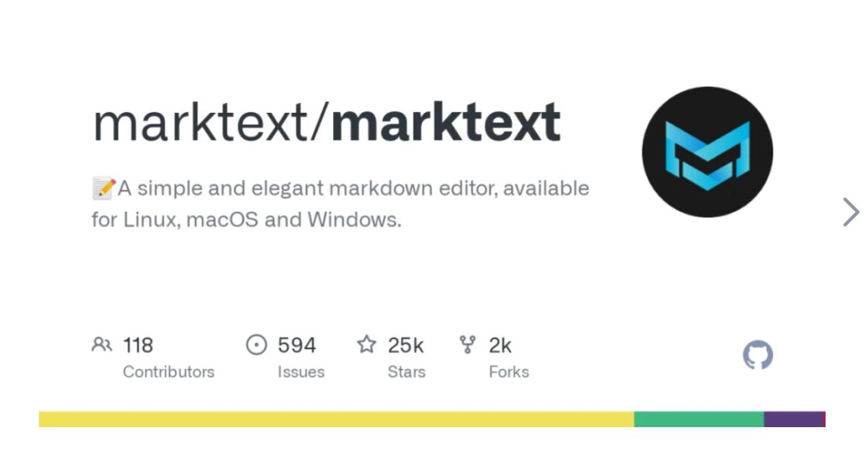Click the fork icon beside 2k
This screenshot has height=462, width=868.
pyautogui.click(x=467, y=344)
